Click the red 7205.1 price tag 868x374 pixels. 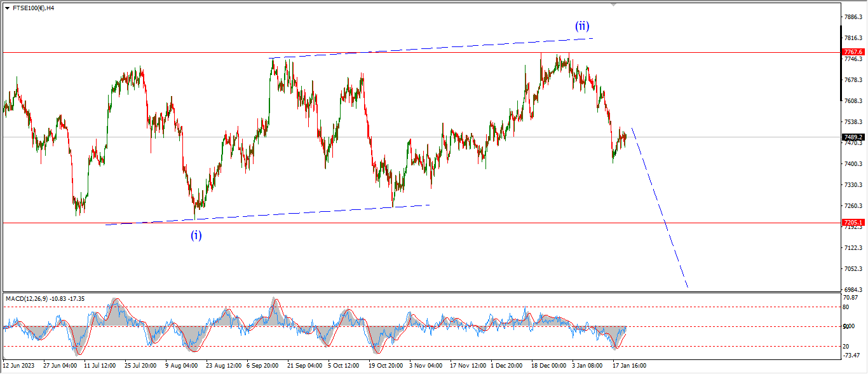pyautogui.click(x=853, y=223)
